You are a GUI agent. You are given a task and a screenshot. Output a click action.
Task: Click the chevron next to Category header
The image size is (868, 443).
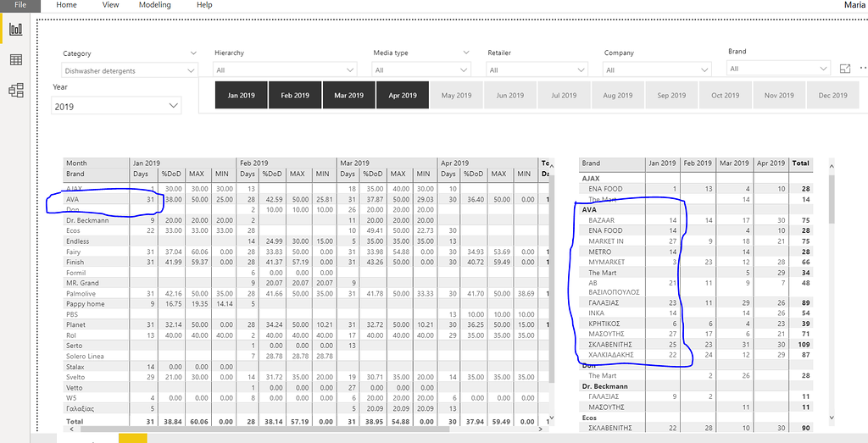click(x=193, y=53)
